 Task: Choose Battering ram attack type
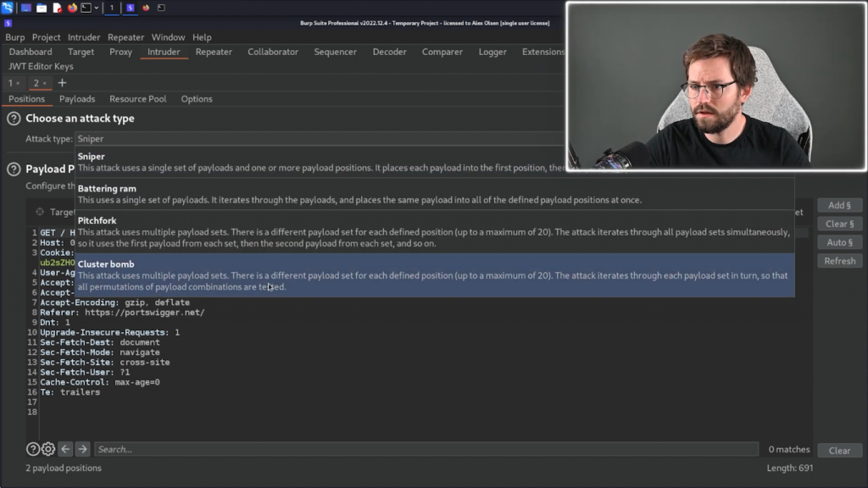tap(435, 194)
